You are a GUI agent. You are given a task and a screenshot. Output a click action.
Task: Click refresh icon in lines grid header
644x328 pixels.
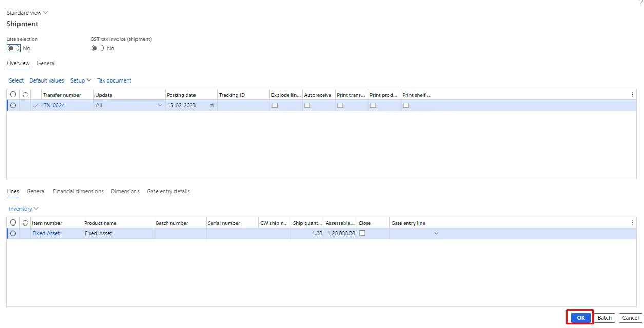coord(25,223)
